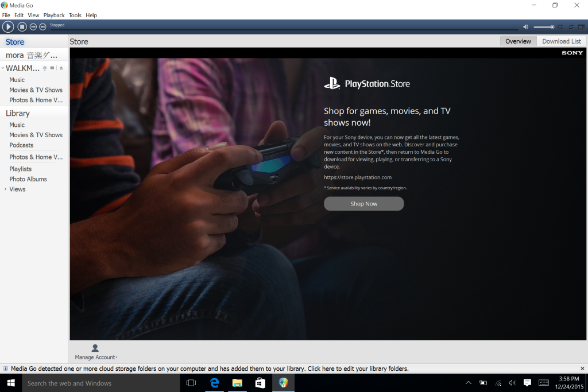Click the Shop Now button

(363, 204)
